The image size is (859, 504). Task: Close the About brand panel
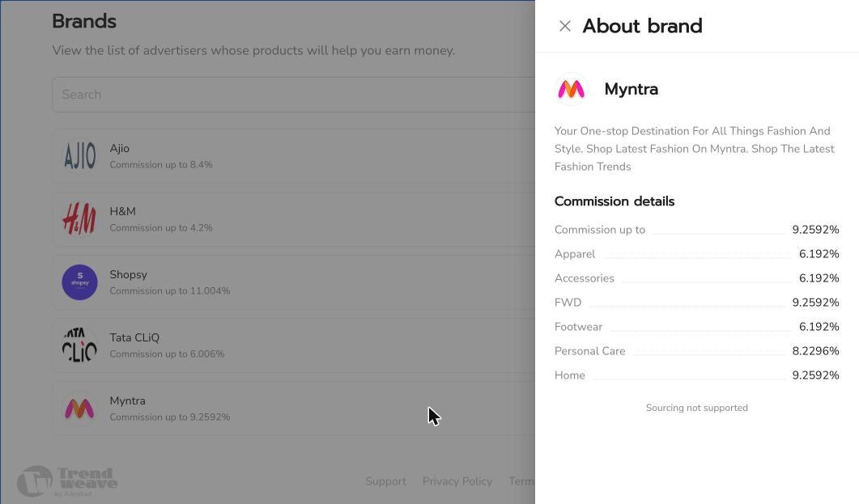pos(565,26)
